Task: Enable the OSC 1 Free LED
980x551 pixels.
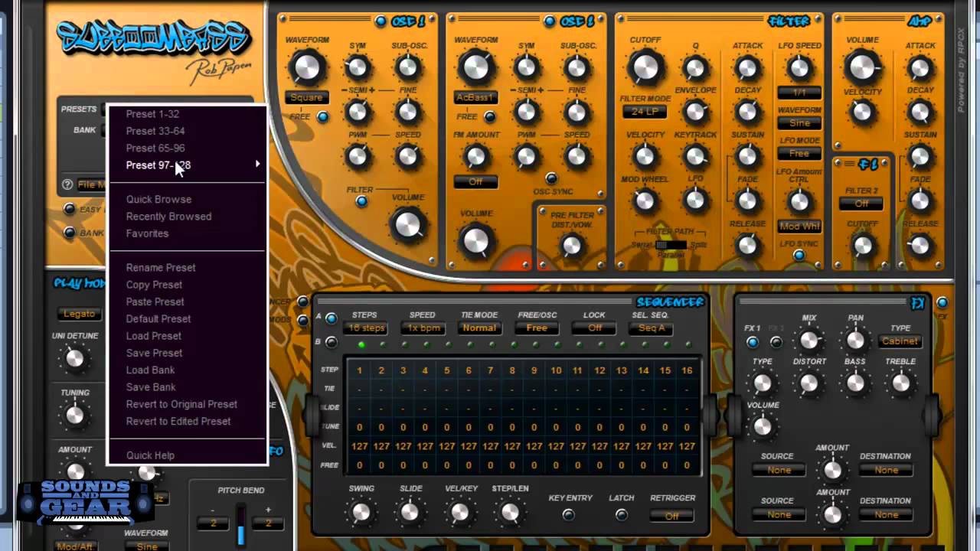Action: click(x=322, y=117)
